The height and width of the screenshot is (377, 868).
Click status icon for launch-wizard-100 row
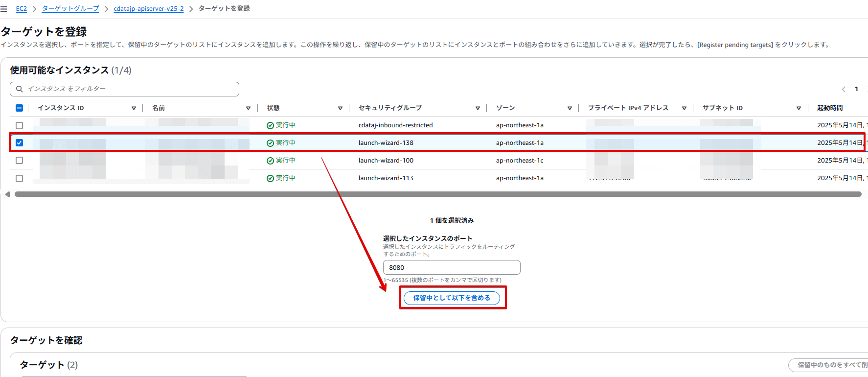[x=270, y=161]
